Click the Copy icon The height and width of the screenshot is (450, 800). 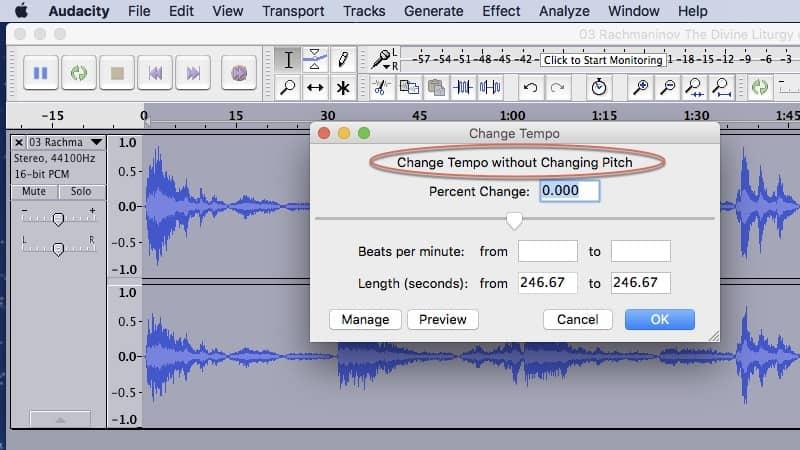pyautogui.click(x=409, y=87)
